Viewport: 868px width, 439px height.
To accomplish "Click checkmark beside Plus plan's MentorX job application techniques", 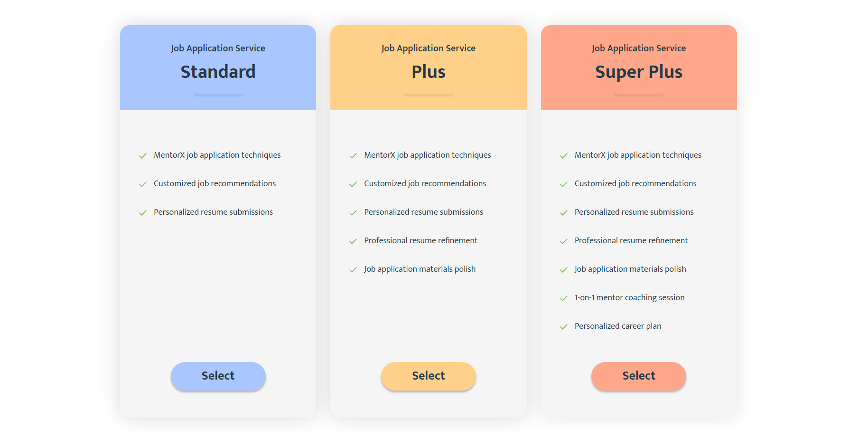I will (353, 156).
